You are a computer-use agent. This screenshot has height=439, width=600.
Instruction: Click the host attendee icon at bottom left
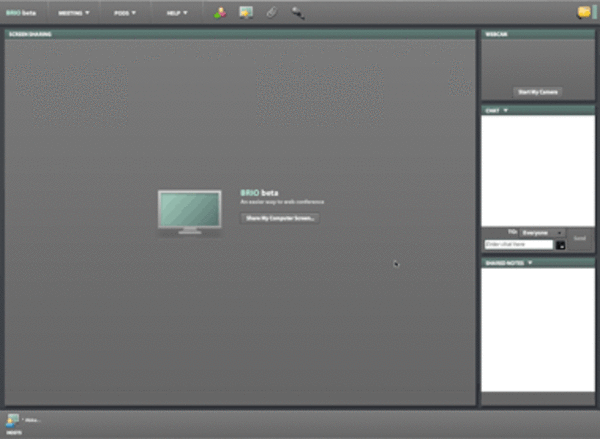click(12, 420)
